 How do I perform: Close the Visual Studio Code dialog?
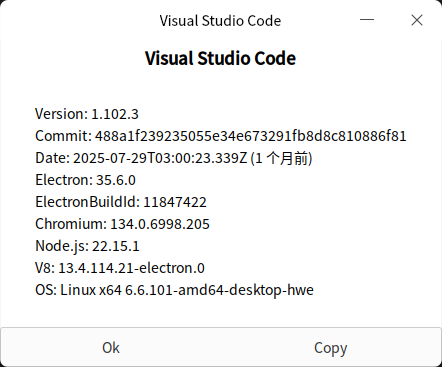(417, 20)
